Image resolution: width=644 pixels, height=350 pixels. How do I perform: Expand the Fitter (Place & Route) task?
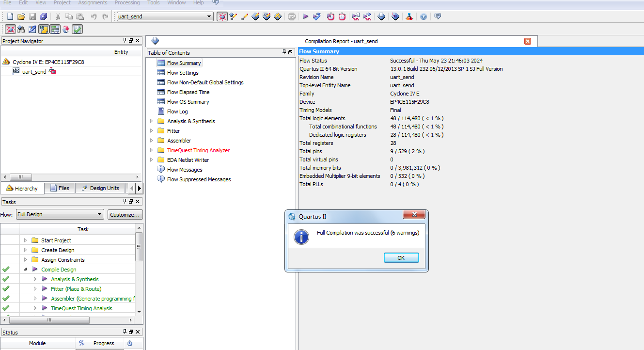pos(35,289)
